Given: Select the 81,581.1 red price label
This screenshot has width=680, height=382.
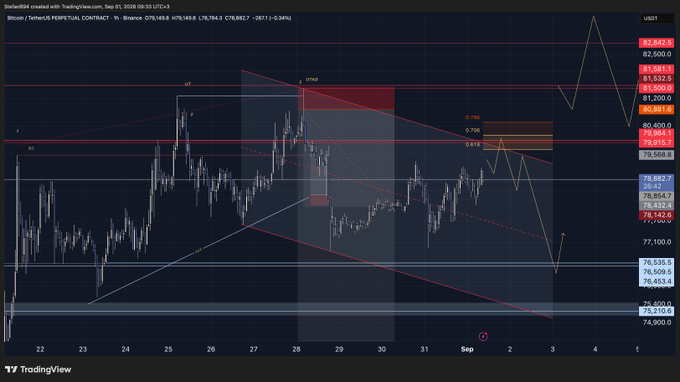Looking at the screenshot, I should [x=656, y=69].
